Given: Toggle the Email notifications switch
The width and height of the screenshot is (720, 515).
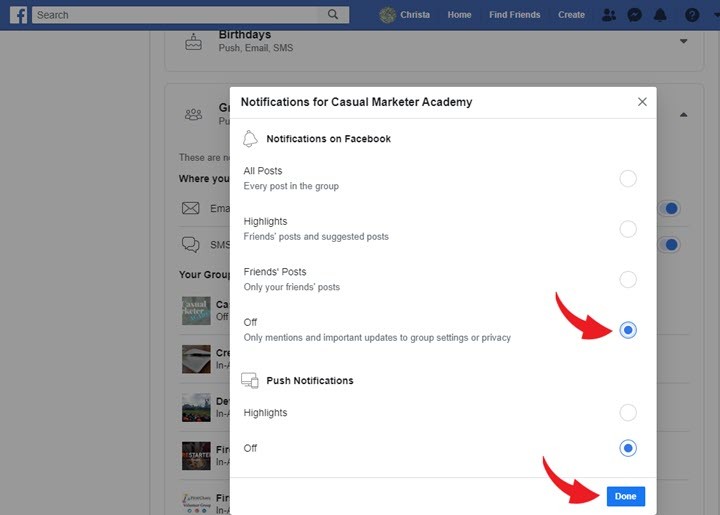Looking at the screenshot, I should coord(669,209).
